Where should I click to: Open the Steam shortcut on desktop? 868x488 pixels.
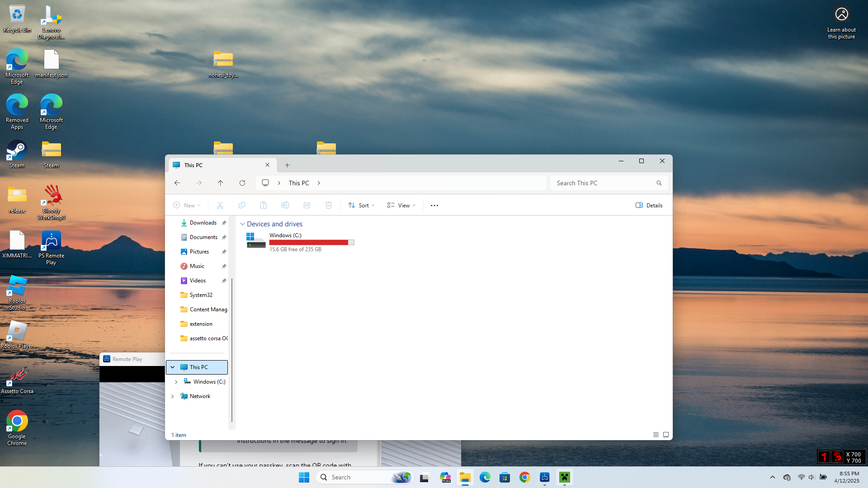tap(17, 155)
